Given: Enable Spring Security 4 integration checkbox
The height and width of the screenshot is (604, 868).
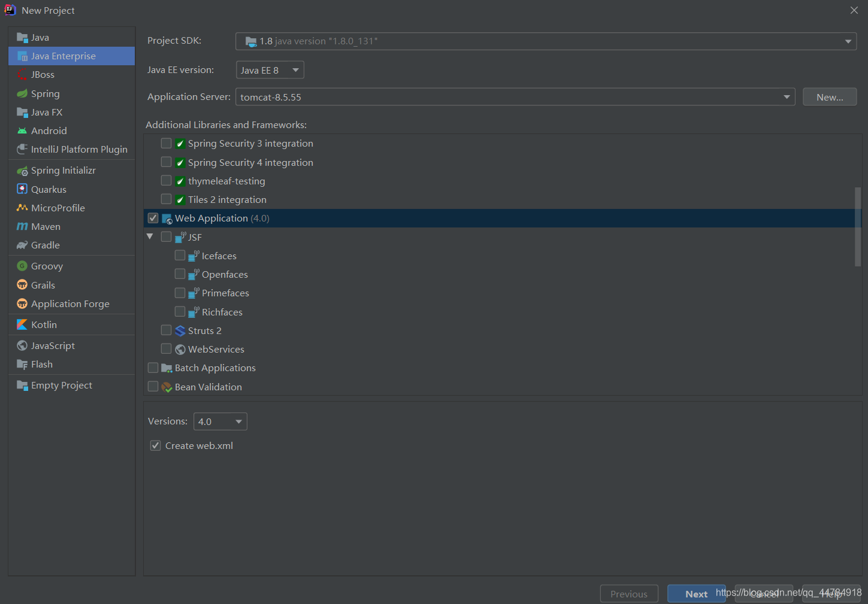Looking at the screenshot, I should point(167,162).
